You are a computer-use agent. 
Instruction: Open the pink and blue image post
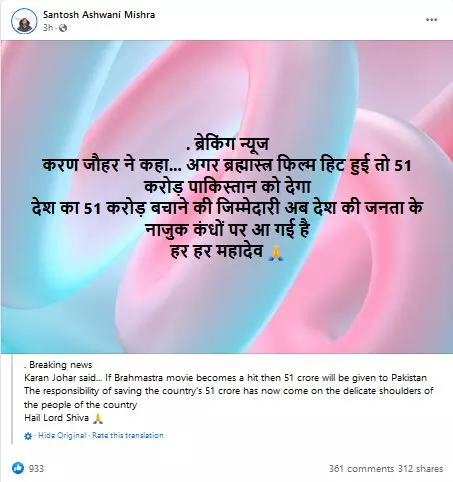point(227,197)
